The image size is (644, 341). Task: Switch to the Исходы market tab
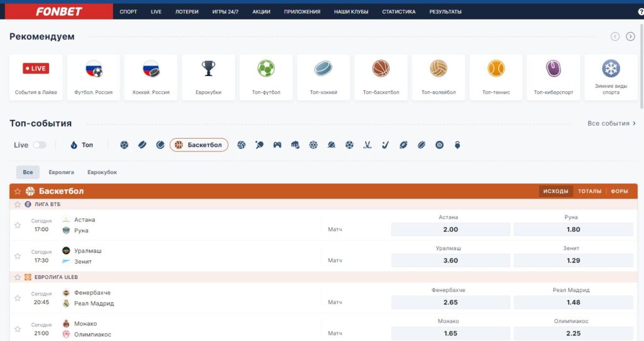tap(556, 191)
